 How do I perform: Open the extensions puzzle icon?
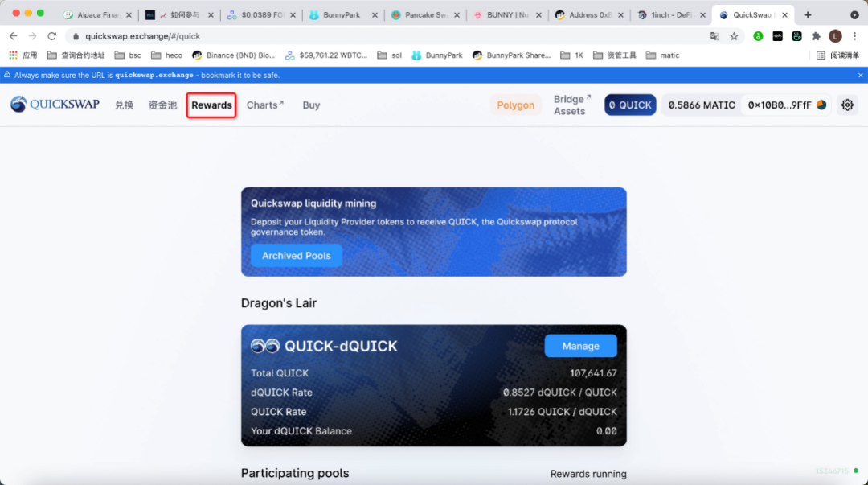coord(816,36)
